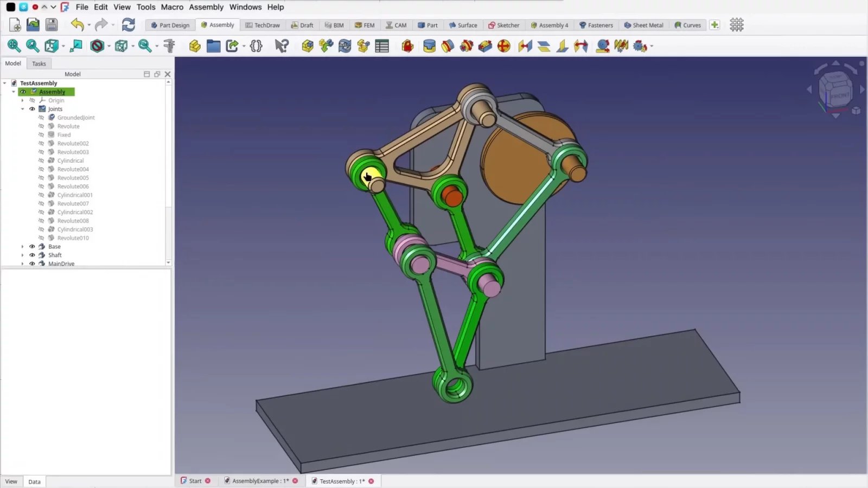Insert a component link
Image resolution: width=868 pixels, height=488 pixels.
[x=326, y=46]
